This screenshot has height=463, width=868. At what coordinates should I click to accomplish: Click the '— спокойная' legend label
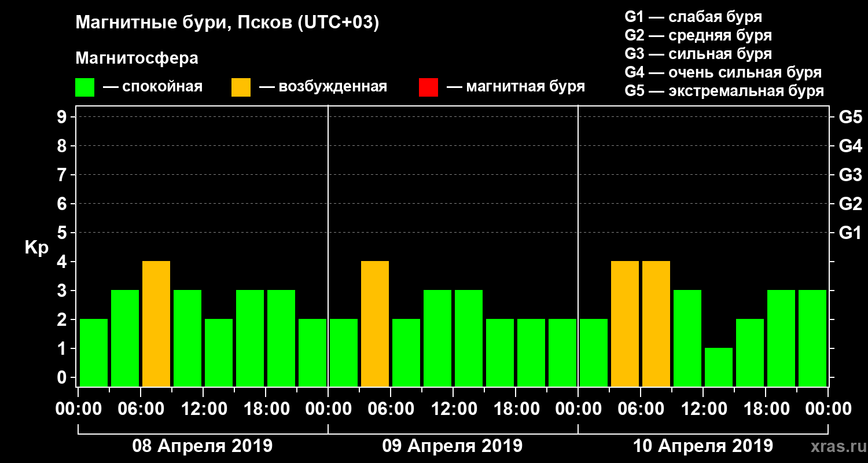coord(153,87)
